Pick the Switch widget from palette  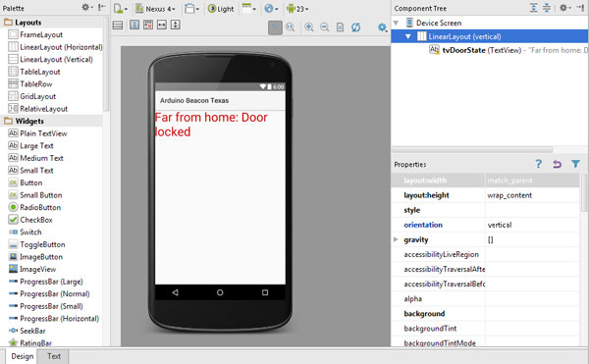pos(25,233)
